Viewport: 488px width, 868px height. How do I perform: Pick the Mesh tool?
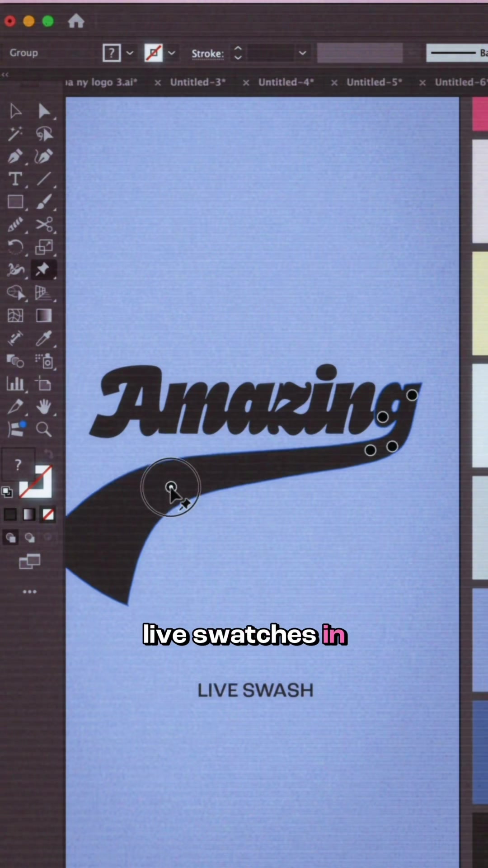[15, 316]
